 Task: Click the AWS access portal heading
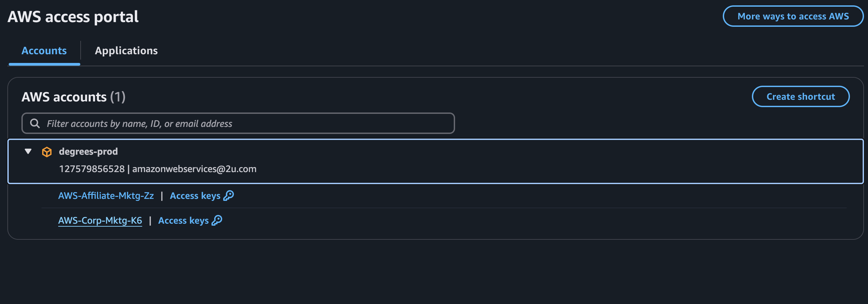point(73,16)
